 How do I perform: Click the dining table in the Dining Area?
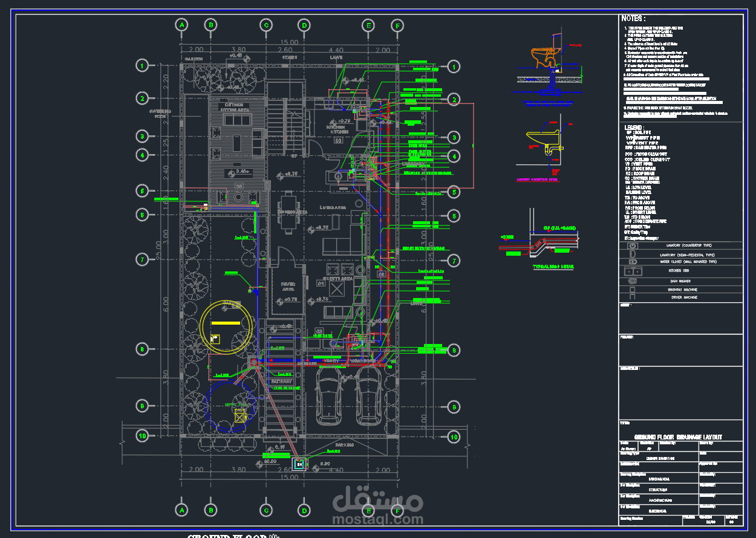[290, 211]
